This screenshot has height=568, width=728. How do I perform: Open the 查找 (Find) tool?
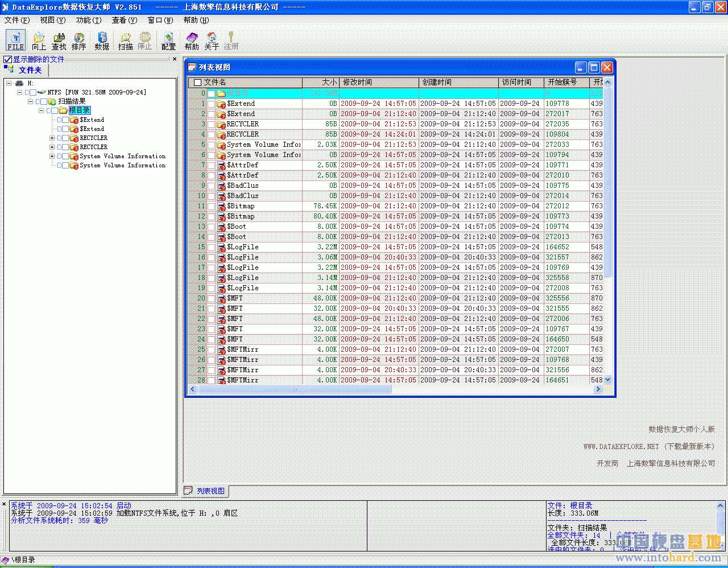click(x=59, y=40)
